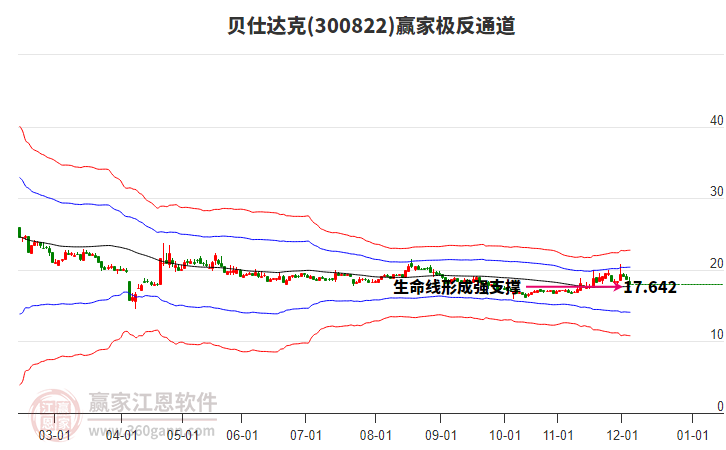Click the y-axis label 20

point(717,263)
